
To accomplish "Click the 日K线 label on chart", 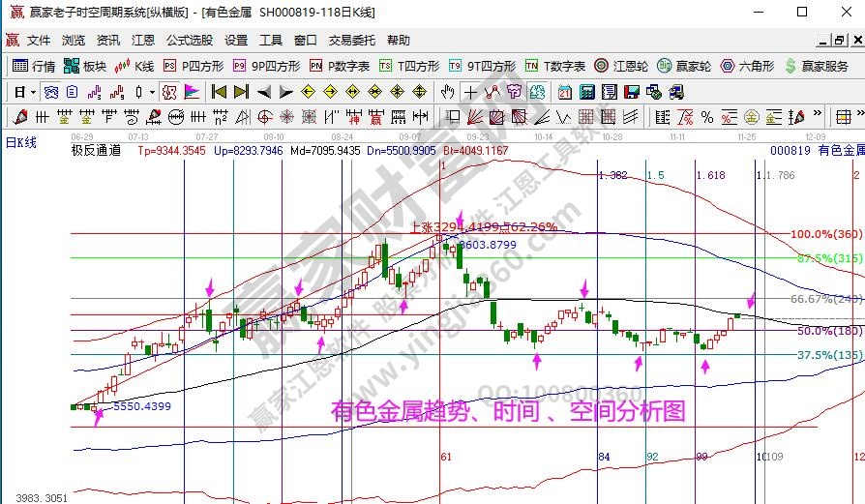I will click(21, 143).
